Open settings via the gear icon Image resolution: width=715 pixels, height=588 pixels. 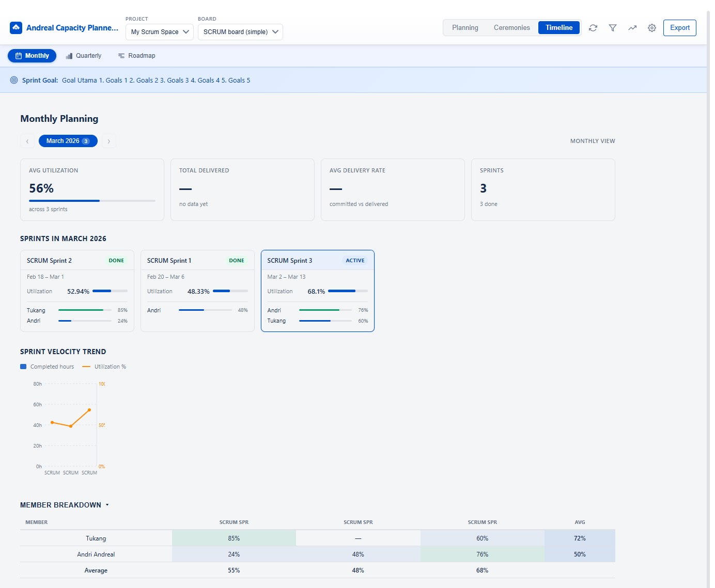(x=651, y=28)
